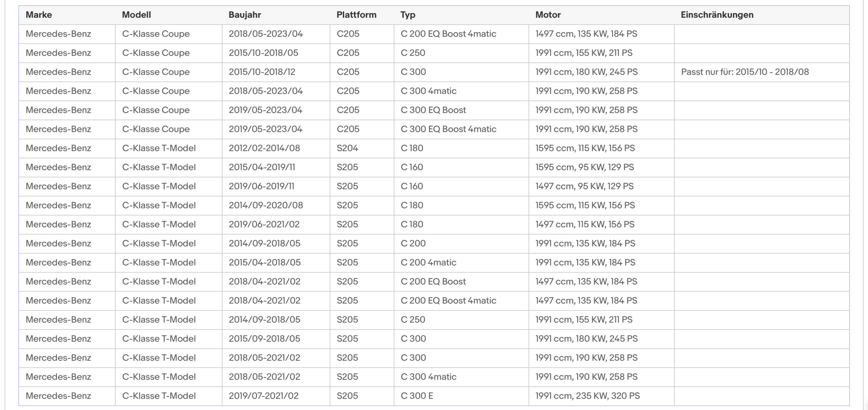This screenshot has height=410, width=868.
Task: Click the Baujahr column header
Action: (x=276, y=15)
